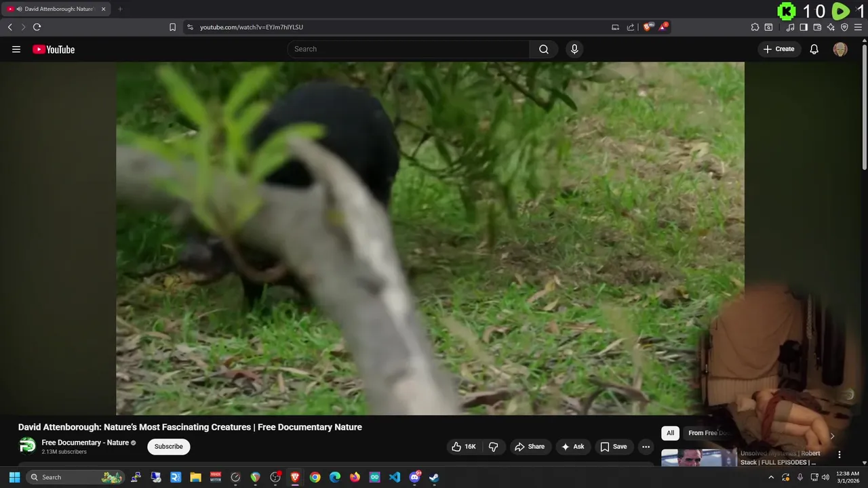The height and width of the screenshot is (488, 868).
Task: Open the volume speaker icon in system tray
Action: pos(825,477)
